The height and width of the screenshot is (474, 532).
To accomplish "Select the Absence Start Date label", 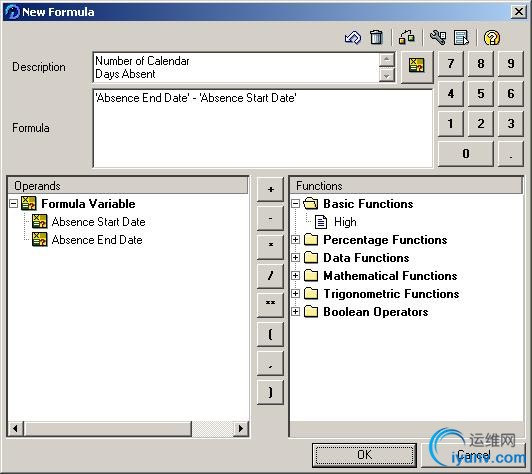I will point(98,222).
